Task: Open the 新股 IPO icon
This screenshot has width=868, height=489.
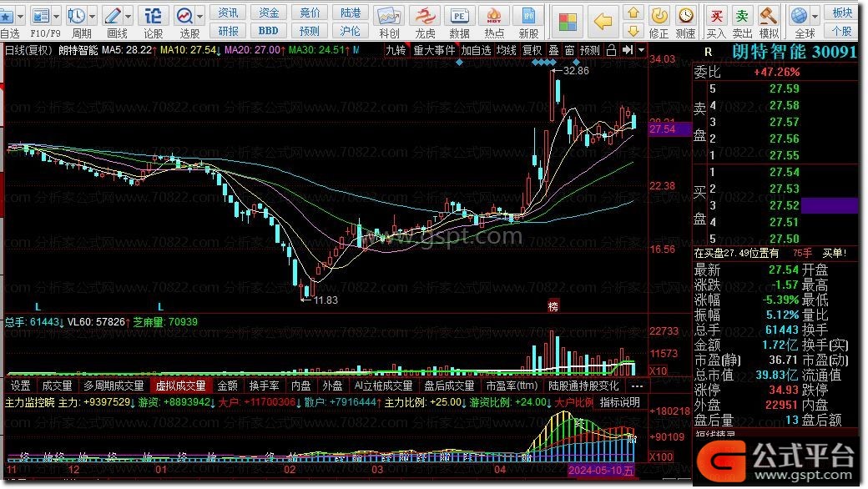Action: 528,16
